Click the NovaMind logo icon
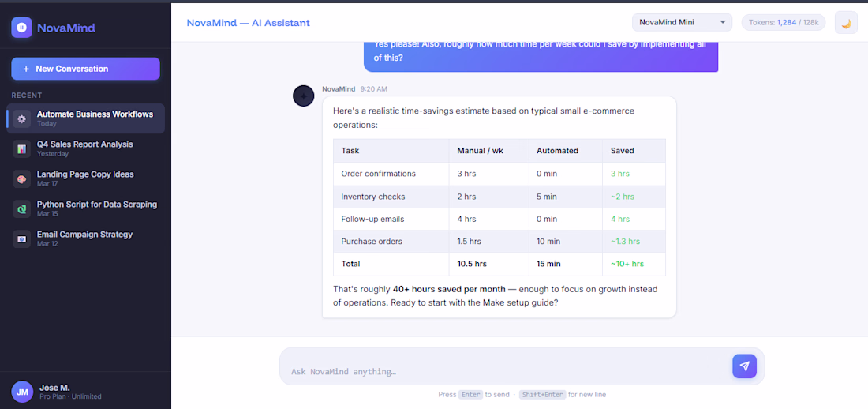 click(x=22, y=28)
